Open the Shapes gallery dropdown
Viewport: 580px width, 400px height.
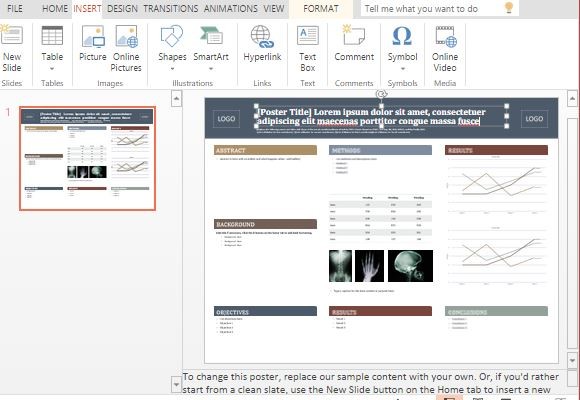coord(172,69)
